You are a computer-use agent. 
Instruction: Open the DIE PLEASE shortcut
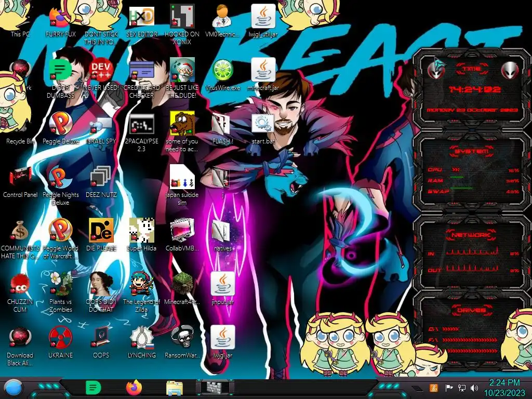pos(101,230)
